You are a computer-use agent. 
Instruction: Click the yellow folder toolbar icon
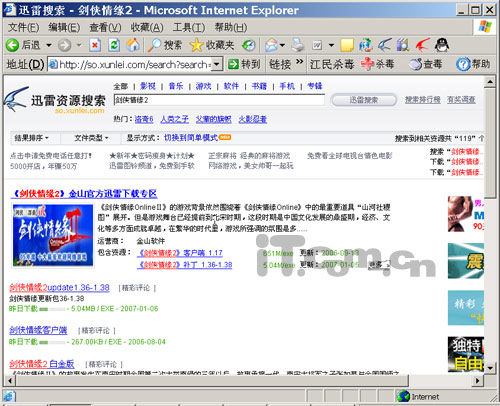[x=347, y=45]
